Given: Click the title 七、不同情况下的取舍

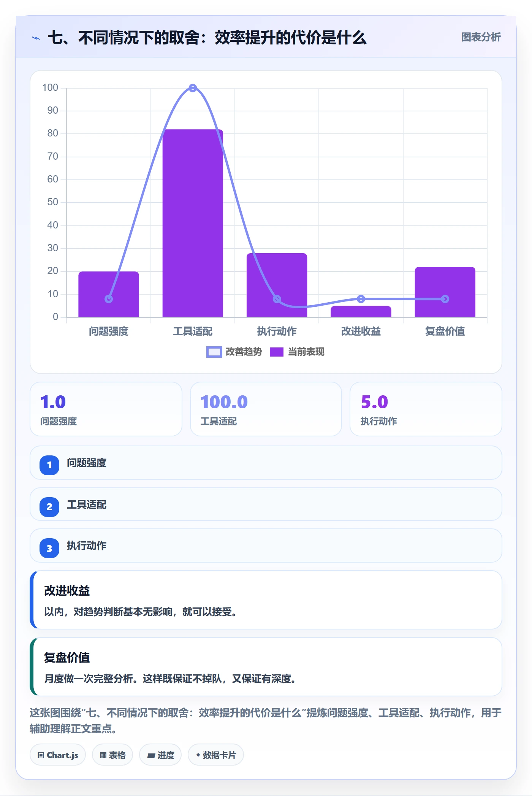Looking at the screenshot, I should (207, 38).
